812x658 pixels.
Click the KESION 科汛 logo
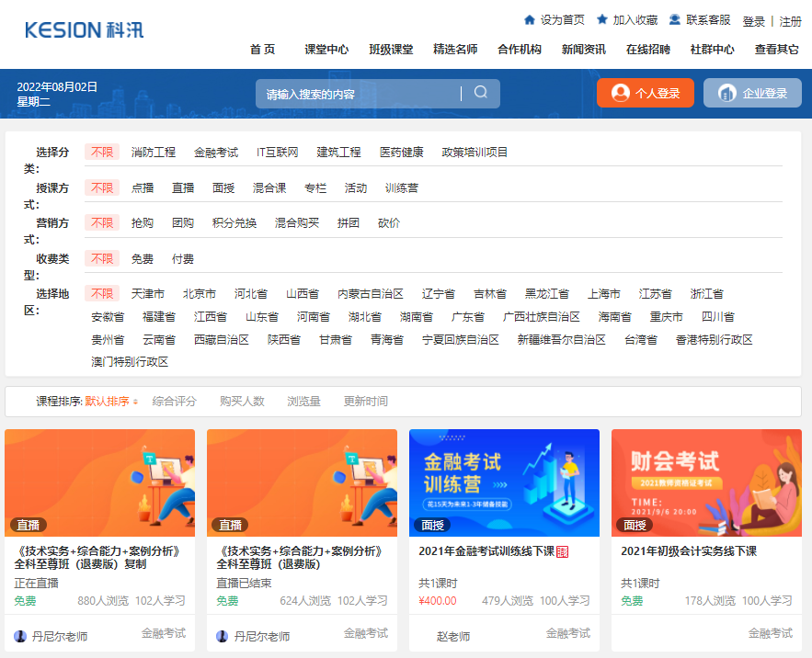pyautogui.click(x=83, y=29)
